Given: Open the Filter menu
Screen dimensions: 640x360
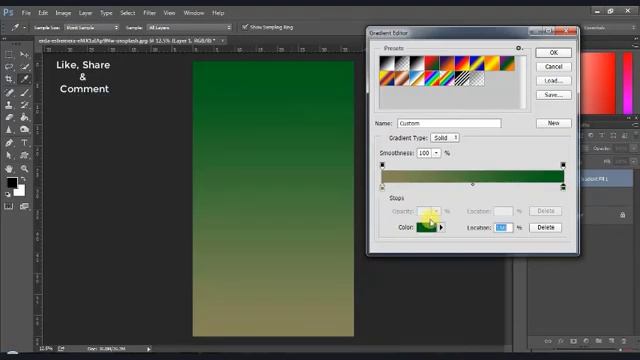Looking at the screenshot, I should tap(149, 13).
